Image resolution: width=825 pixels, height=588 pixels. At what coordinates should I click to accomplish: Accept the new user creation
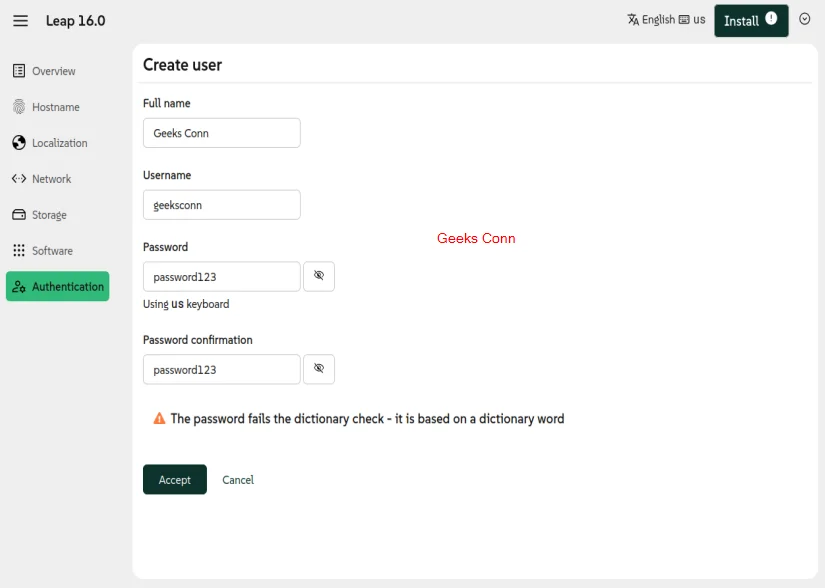(174, 480)
